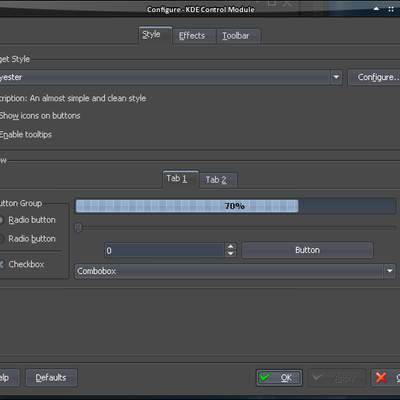Select Tab 1 in preview
This screenshot has height=400, width=400.
click(180, 179)
